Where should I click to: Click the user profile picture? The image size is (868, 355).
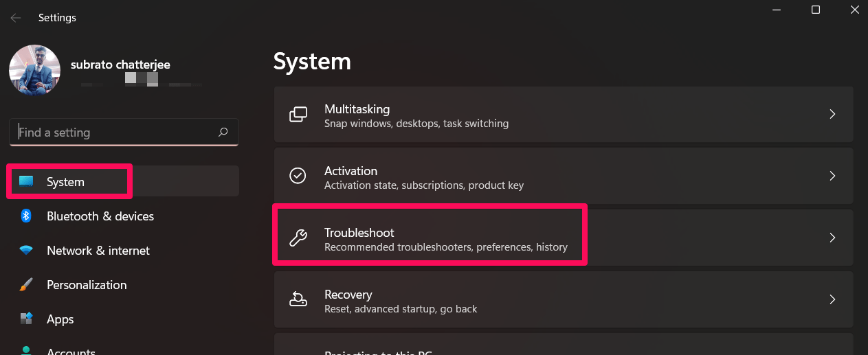tap(34, 71)
